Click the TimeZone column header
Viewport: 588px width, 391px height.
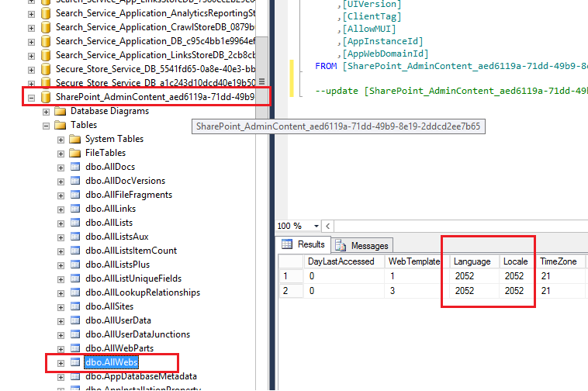point(560,261)
